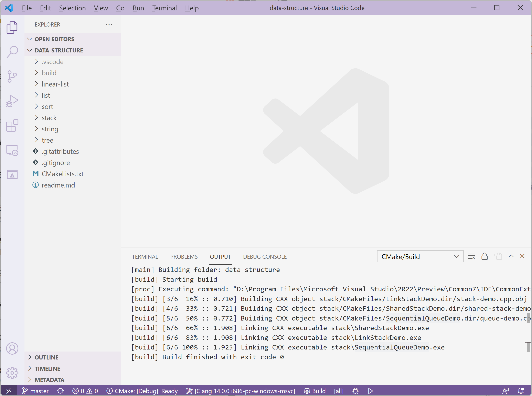Collapse the DATA-STRUCTURE folder section
This screenshot has width=532, height=396.
coord(59,50)
